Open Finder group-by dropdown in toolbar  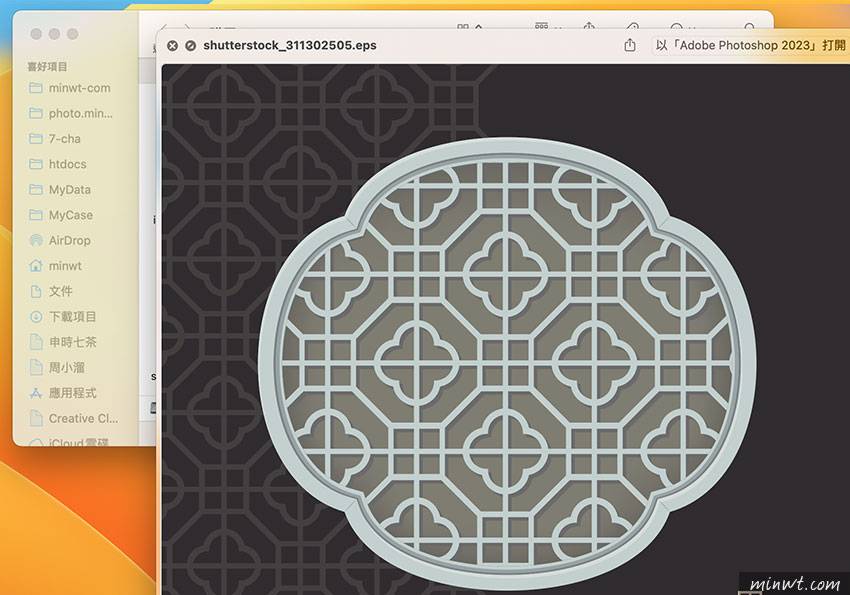pyautogui.click(x=547, y=28)
